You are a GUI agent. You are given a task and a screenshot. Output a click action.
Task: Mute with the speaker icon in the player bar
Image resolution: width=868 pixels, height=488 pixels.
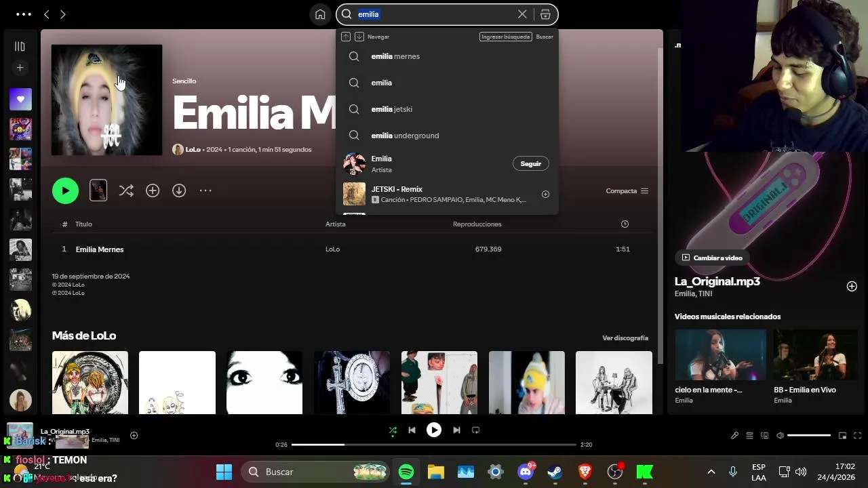tap(780, 436)
